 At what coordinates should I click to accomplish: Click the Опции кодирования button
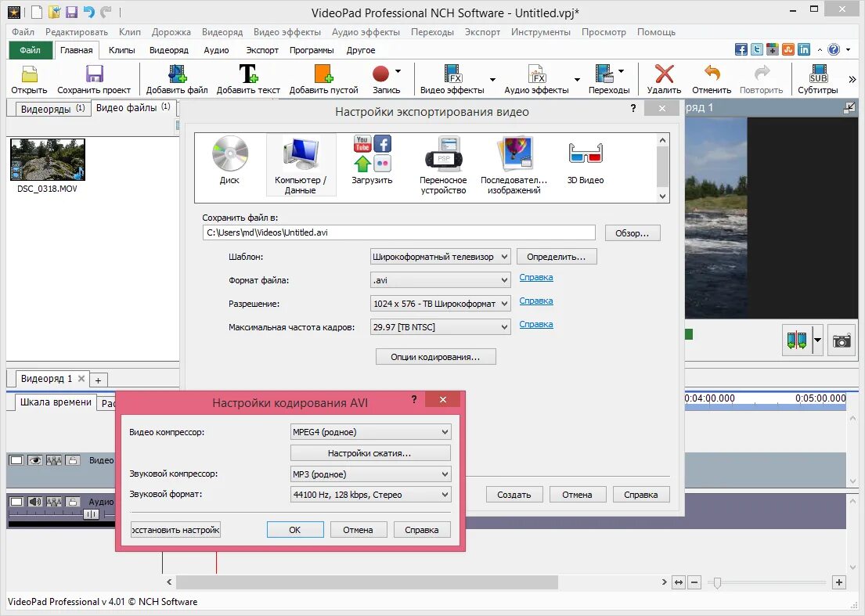(x=436, y=357)
